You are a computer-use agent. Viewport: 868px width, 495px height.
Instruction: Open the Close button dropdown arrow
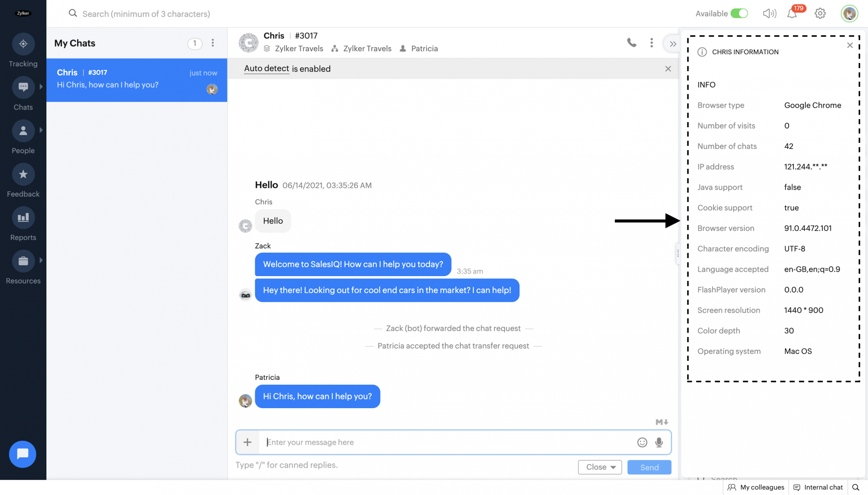click(613, 467)
